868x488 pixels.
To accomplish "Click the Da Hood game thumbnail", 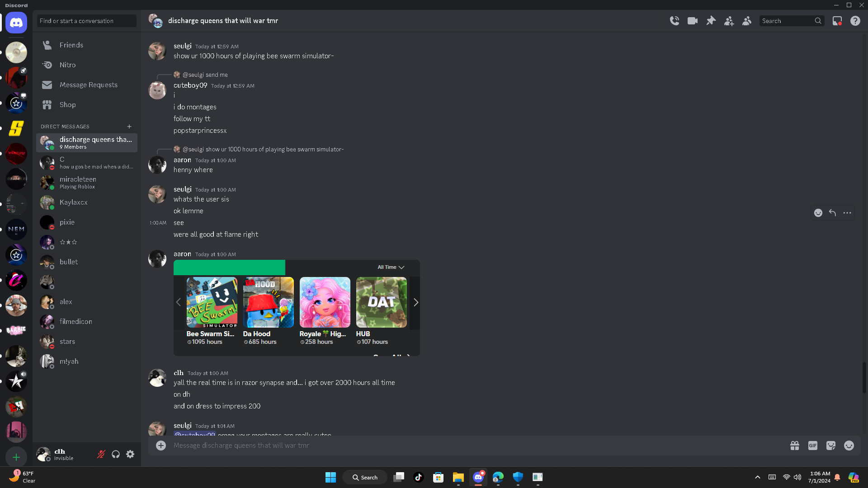I will pos(269,302).
